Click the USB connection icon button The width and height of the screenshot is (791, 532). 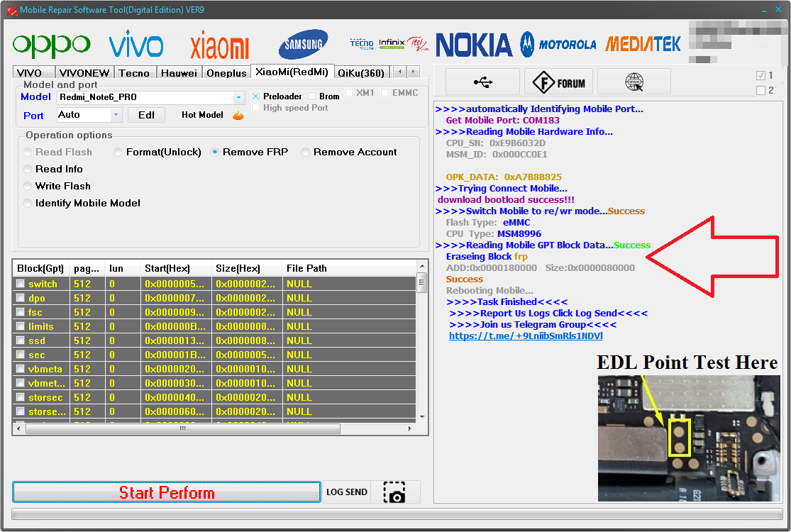click(x=483, y=82)
